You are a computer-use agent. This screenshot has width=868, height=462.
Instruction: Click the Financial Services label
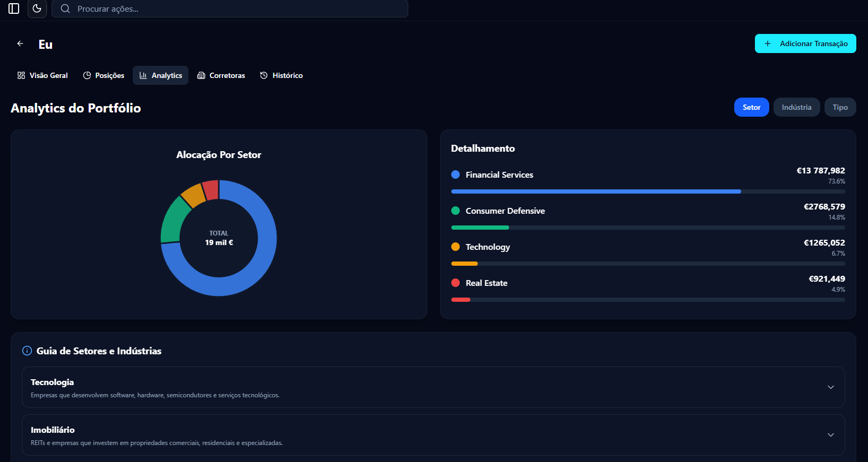click(500, 175)
